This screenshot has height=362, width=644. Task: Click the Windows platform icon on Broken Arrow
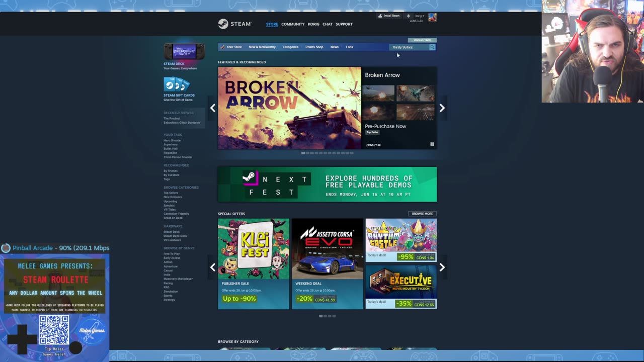pos(432,144)
